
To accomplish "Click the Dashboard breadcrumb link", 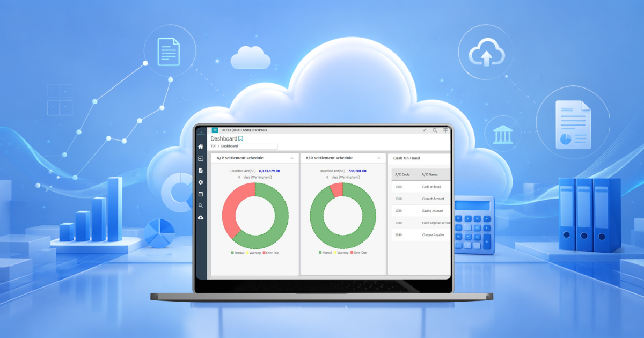I will click(x=229, y=146).
